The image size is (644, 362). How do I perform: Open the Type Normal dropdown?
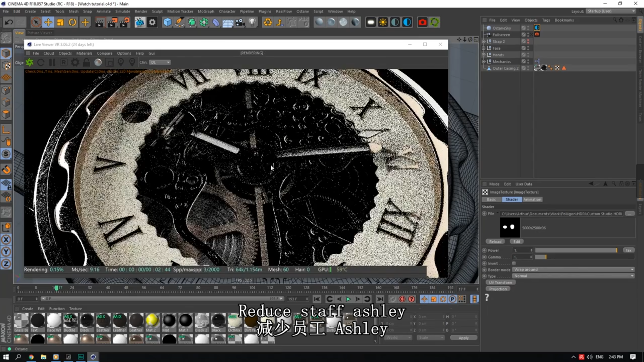573,276
